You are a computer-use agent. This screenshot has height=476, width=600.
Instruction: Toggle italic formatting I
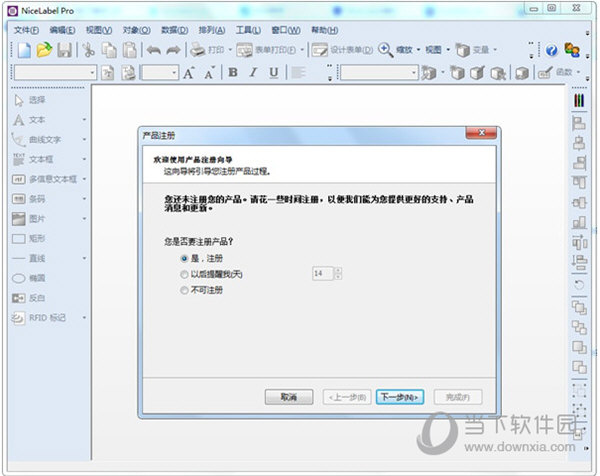(x=253, y=72)
